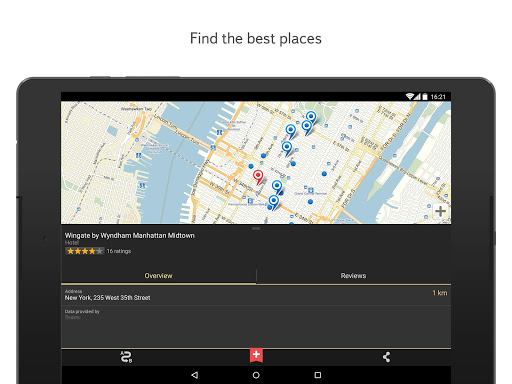Zoom in with the plus button
This screenshot has width=512, height=384.
[x=440, y=211]
